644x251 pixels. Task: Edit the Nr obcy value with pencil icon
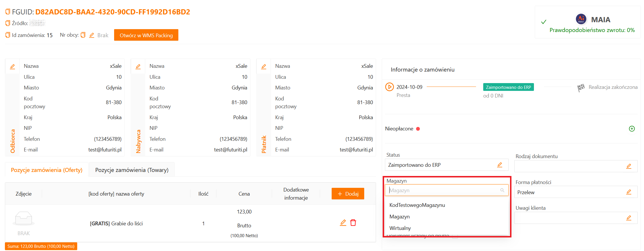pyautogui.click(x=92, y=35)
